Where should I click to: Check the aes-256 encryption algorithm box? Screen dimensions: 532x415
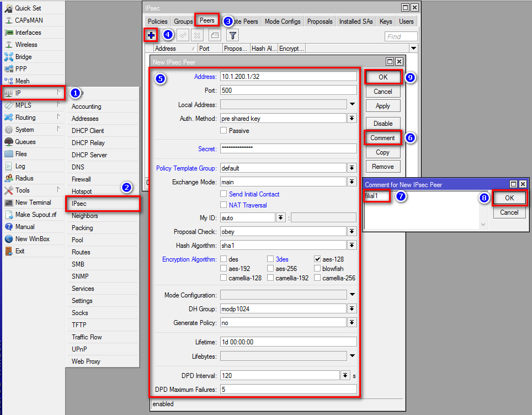coord(270,269)
